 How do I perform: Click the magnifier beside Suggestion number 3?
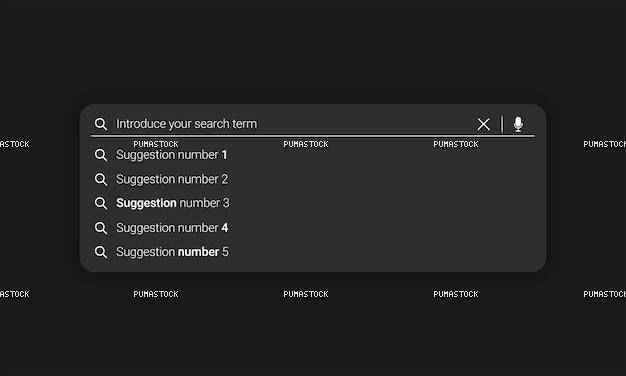tap(101, 203)
